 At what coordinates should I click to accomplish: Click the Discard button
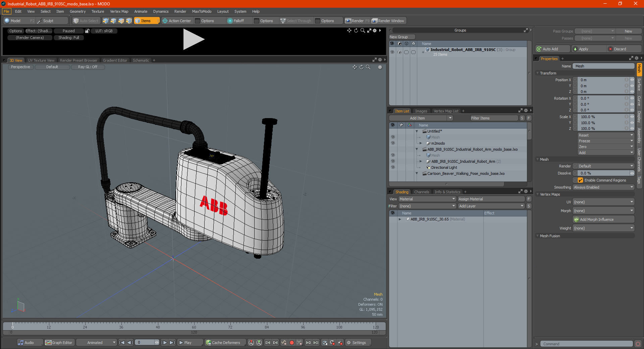624,49
